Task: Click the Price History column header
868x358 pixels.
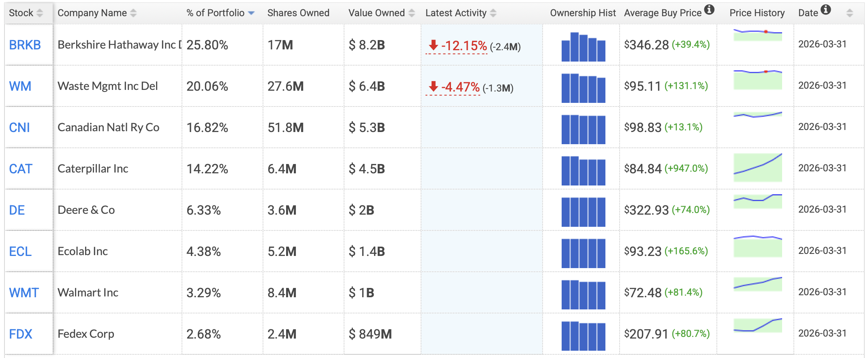Action: click(x=757, y=13)
